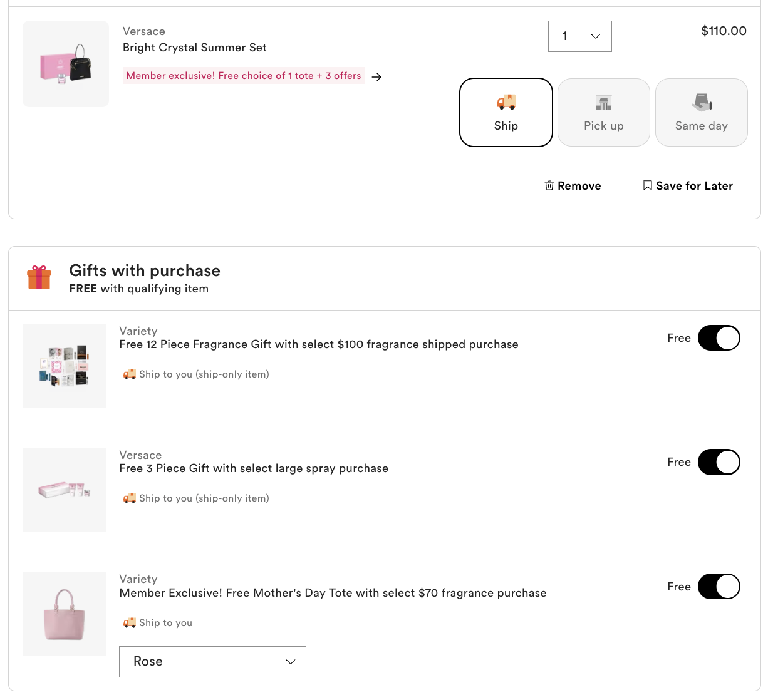The height and width of the screenshot is (700, 763).
Task: Click the Versace Summer Set product thumbnail
Action: [66, 64]
